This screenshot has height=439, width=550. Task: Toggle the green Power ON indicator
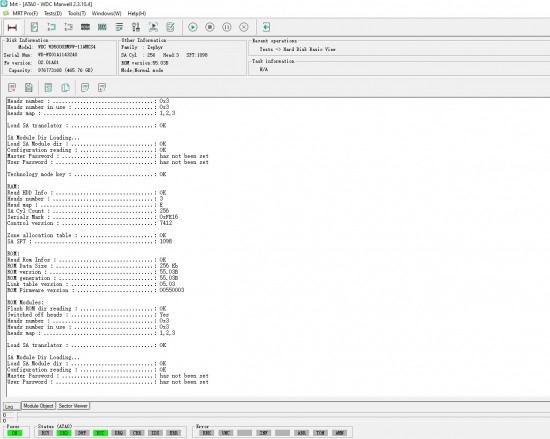click(14, 433)
